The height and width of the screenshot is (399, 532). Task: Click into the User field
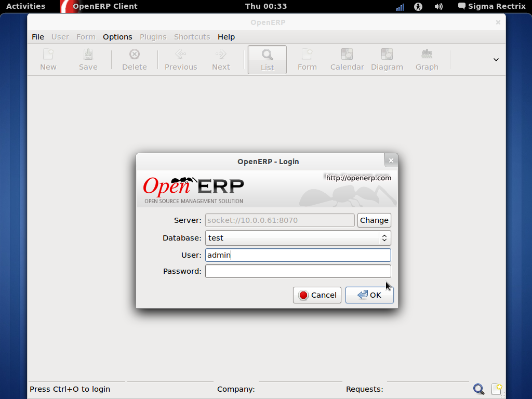298,255
